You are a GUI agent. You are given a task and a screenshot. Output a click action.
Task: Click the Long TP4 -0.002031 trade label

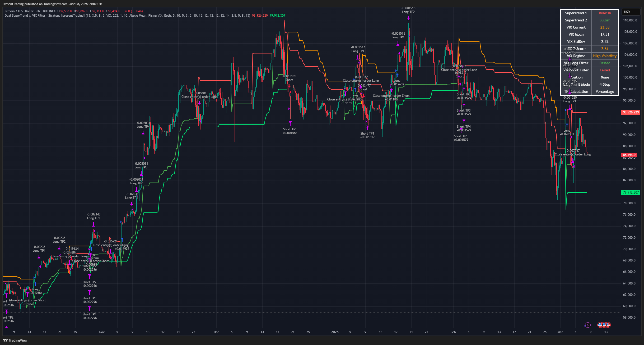click(143, 125)
